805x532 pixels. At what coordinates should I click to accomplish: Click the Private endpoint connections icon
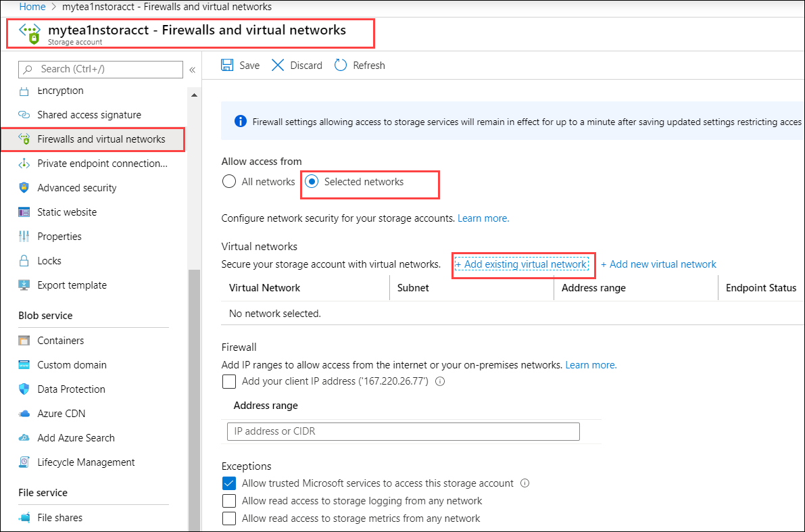[x=24, y=164]
